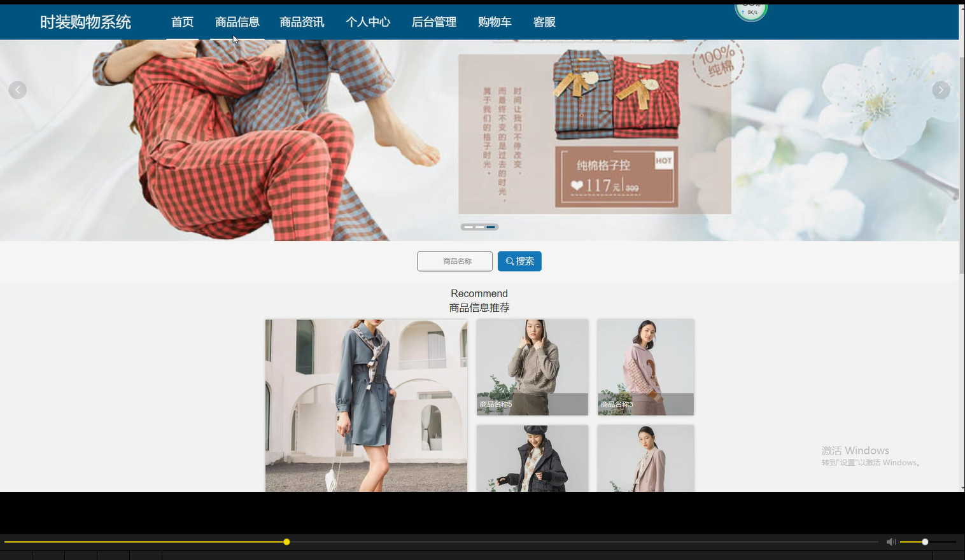Image resolution: width=965 pixels, height=560 pixels.
Task: Click the 时装购物系统 site logo
Action: tap(85, 22)
